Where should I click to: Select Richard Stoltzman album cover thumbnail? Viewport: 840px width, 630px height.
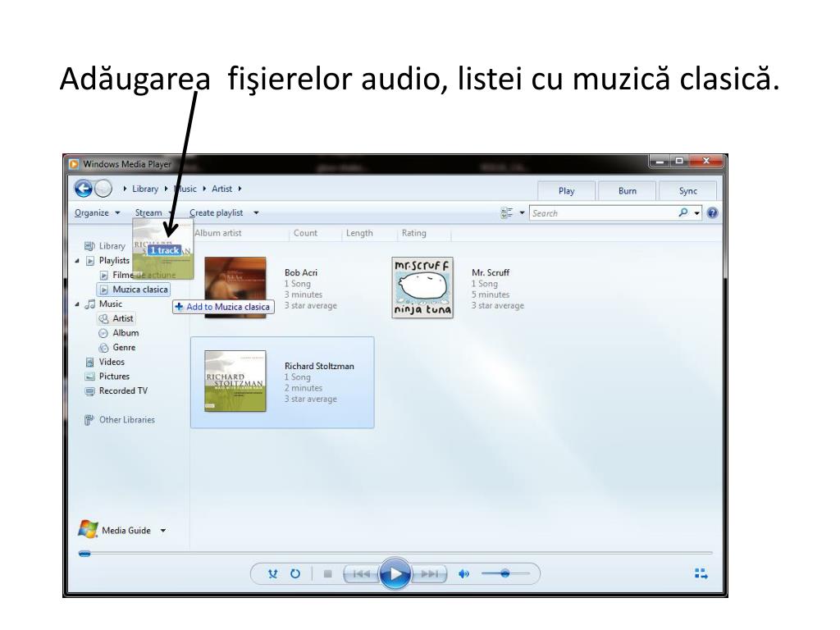pos(235,381)
